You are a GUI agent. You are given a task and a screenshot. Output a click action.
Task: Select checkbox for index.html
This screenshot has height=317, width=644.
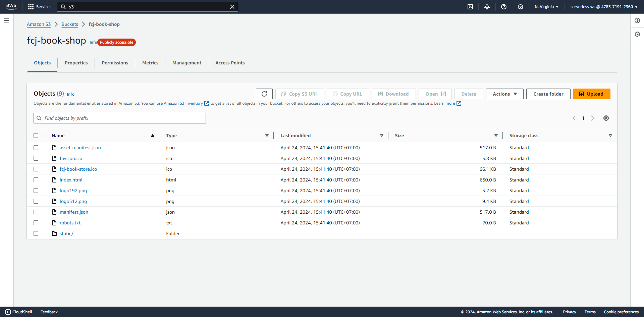36,180
